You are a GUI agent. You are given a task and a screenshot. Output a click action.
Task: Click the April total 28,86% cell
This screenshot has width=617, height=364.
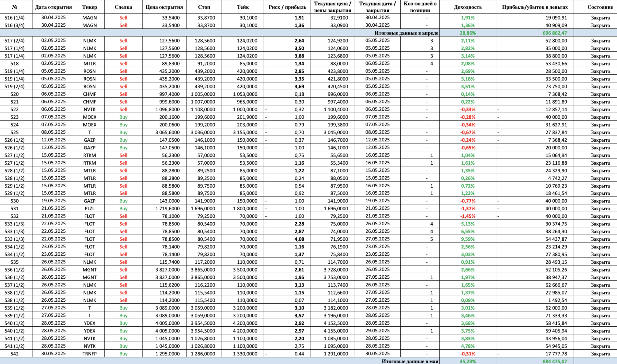(468, 33)
